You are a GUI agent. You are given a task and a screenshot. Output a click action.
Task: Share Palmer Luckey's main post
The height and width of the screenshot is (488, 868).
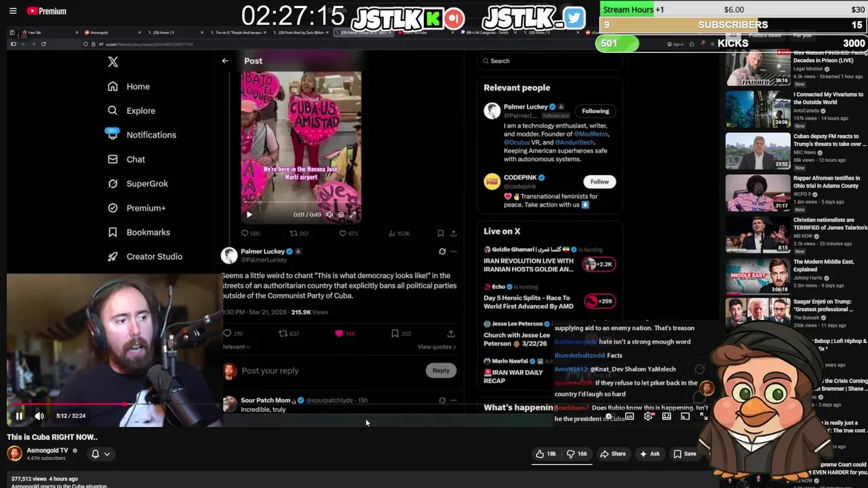[x=451, y=333]
